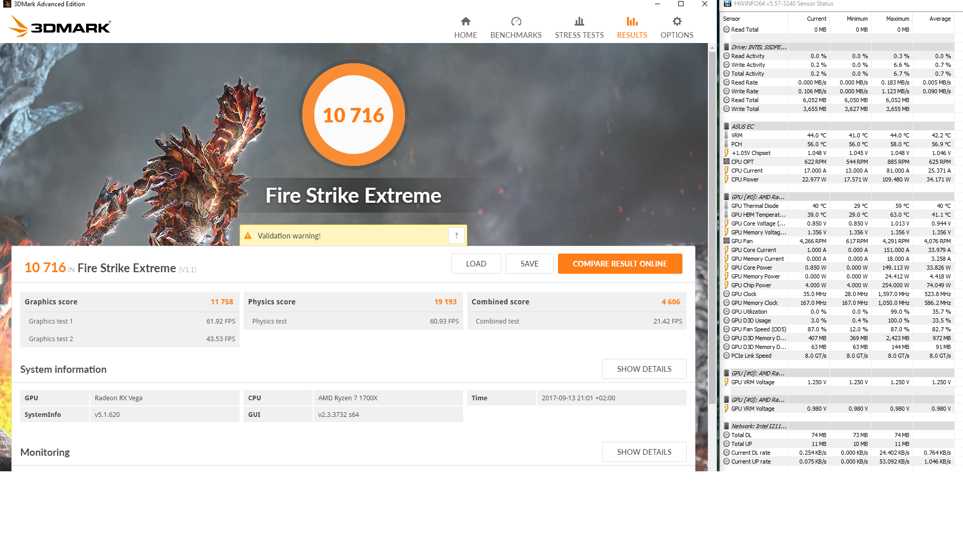
Task: Click the Drive INTEL SSDPE section icon
Action: (727, 47)
